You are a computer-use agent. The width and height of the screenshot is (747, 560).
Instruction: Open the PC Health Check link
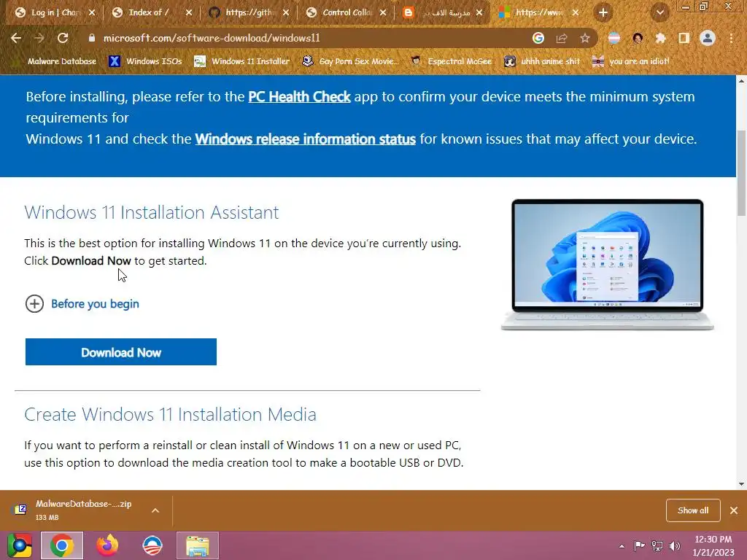299,97
